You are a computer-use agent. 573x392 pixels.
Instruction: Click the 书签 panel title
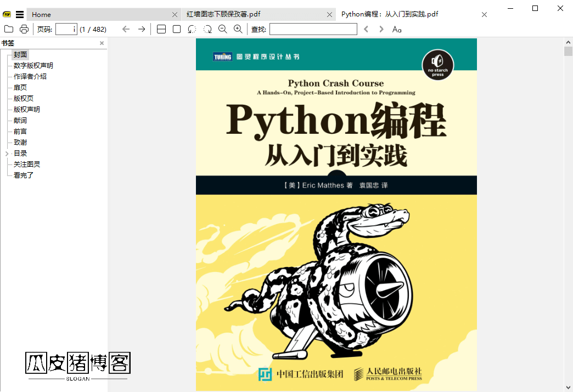(8, 43)
